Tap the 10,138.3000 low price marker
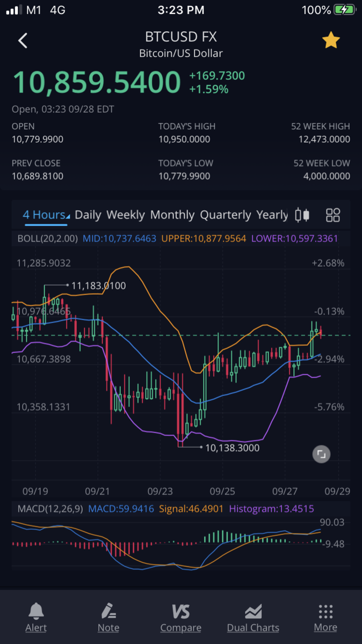This screenshot has width=362, height=644. click(x=232, y=447)
